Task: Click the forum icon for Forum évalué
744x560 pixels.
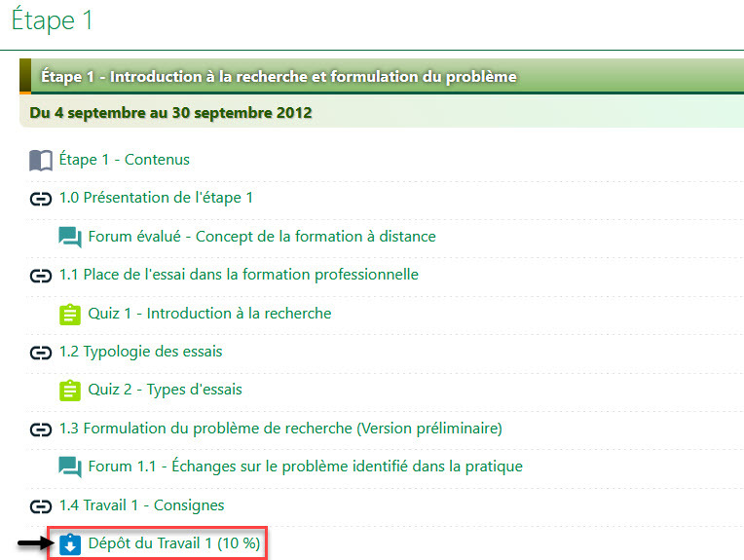Action: click(70, 237)
